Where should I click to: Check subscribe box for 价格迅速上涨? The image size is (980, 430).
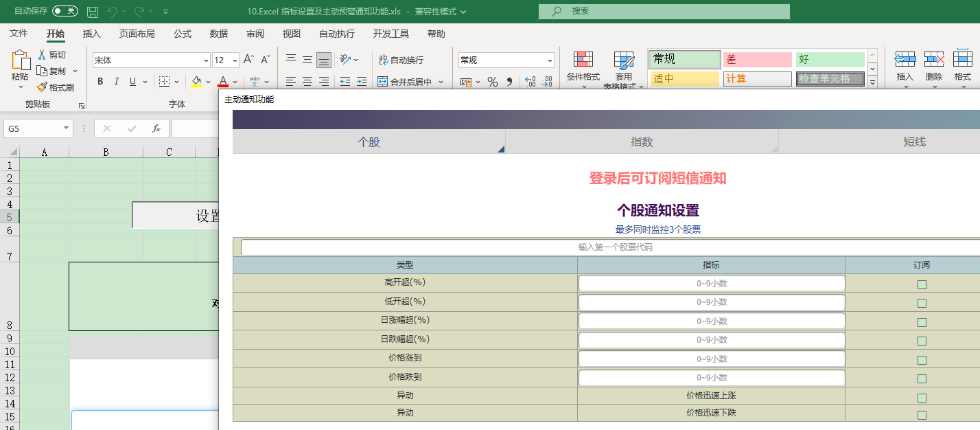[x=922, y=398]
